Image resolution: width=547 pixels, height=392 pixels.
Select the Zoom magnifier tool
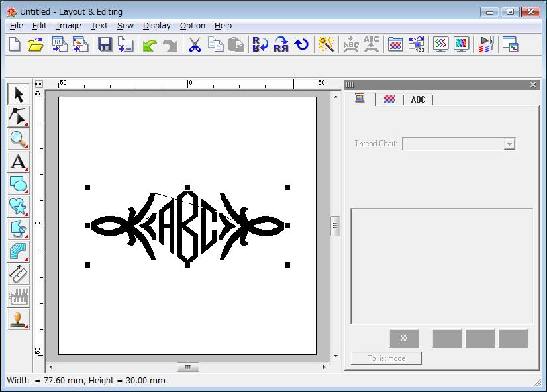pyautogui.click(x=19, y=139)
